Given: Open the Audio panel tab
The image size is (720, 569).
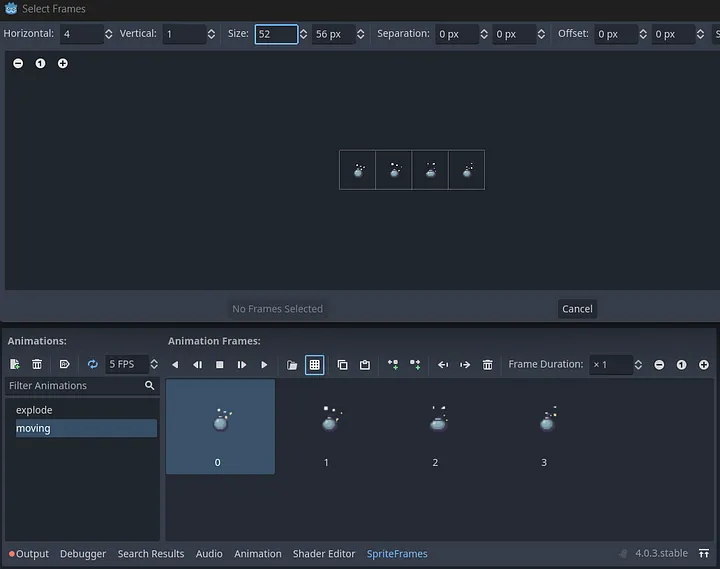Looking at the screenshot, I should pyautogui.click(x=209, y=554).
